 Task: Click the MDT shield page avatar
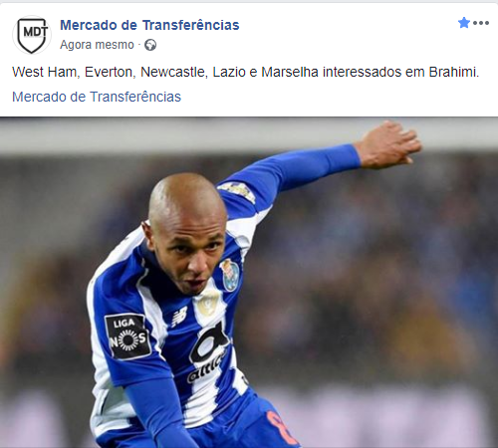pos(32,35)
